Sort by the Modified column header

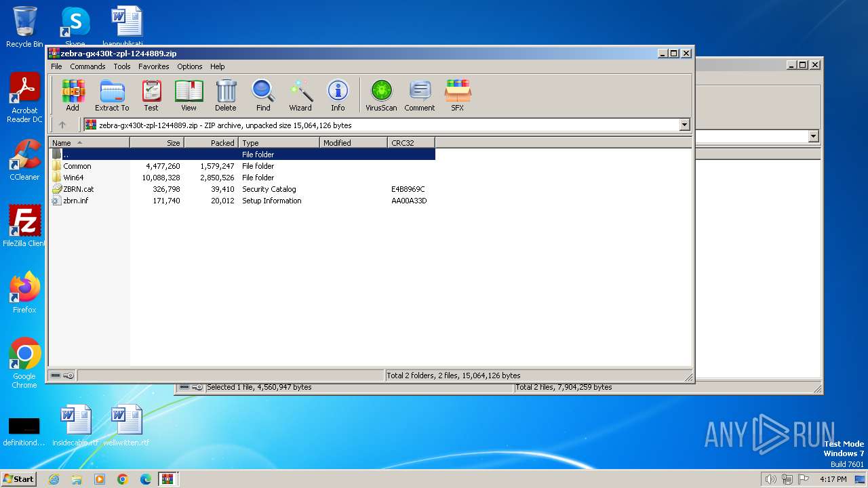point(353,143)
